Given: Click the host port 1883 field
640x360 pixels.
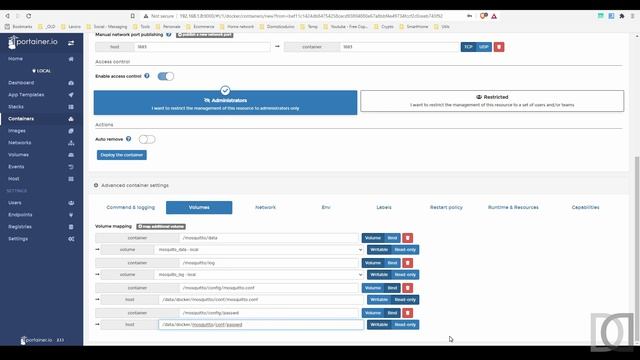Looking at the screenshot, I should coord(202,47).
